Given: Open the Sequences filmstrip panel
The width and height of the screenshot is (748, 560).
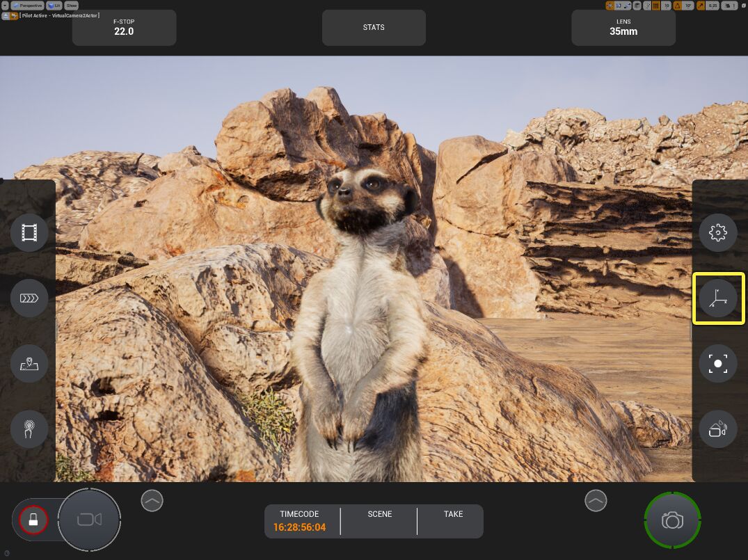Looking at the screenshot, I should tap(29, 232).
